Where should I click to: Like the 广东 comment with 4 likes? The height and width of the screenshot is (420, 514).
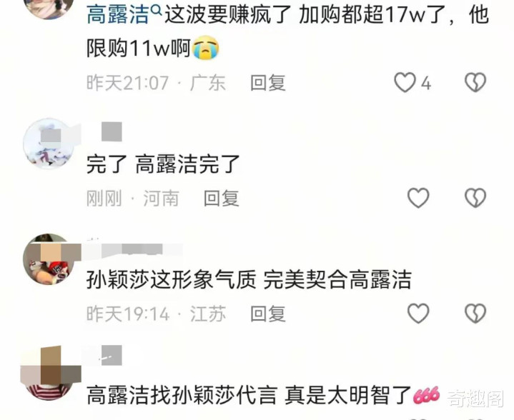pos(405,83)
